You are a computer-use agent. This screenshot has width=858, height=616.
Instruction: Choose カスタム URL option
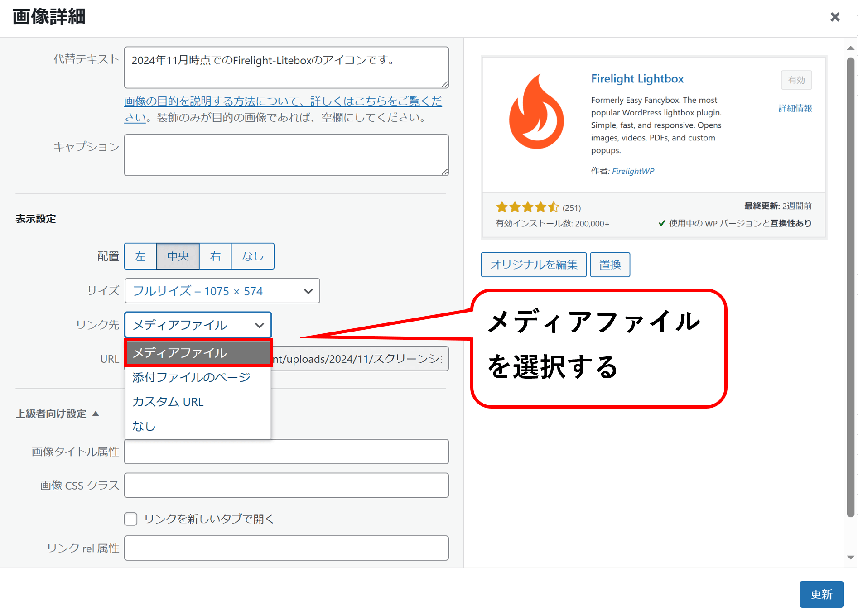[198, 402]
